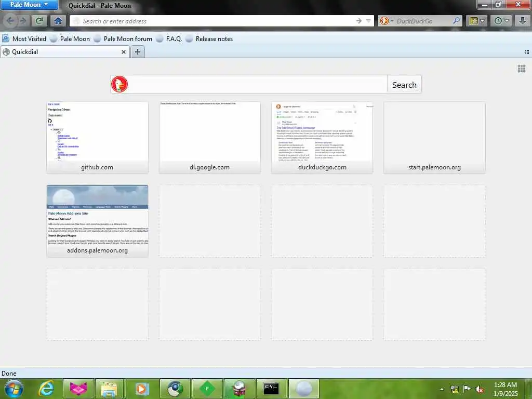
Task: Open the downloads arrow button
Action: click(x=523, y=21)
